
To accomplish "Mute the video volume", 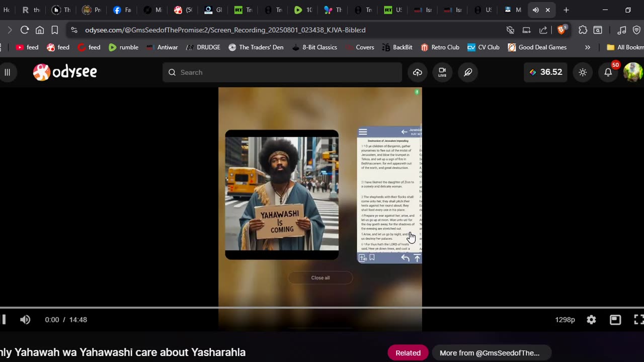I will pos(25,320).
